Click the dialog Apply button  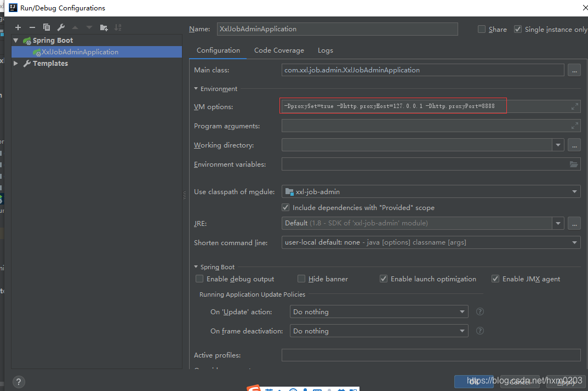pos(565,382)
